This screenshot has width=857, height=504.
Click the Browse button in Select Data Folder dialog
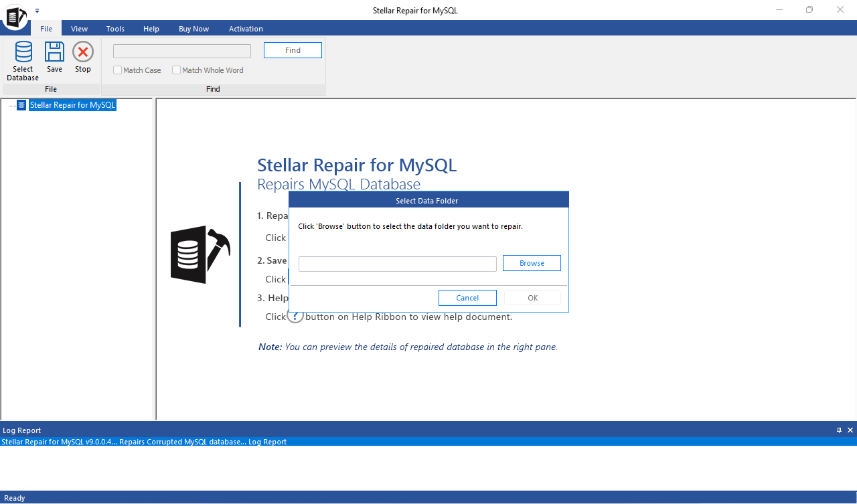coord(532,262)
